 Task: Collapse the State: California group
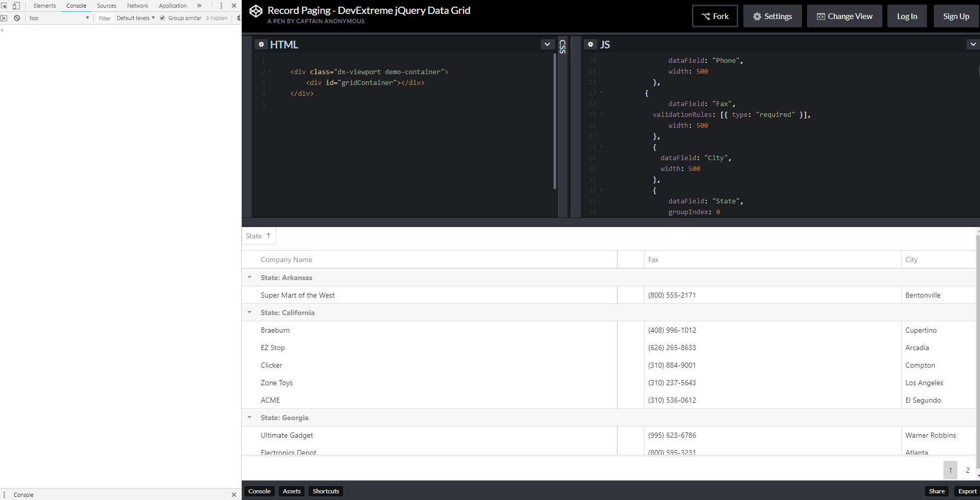point(250,313)
